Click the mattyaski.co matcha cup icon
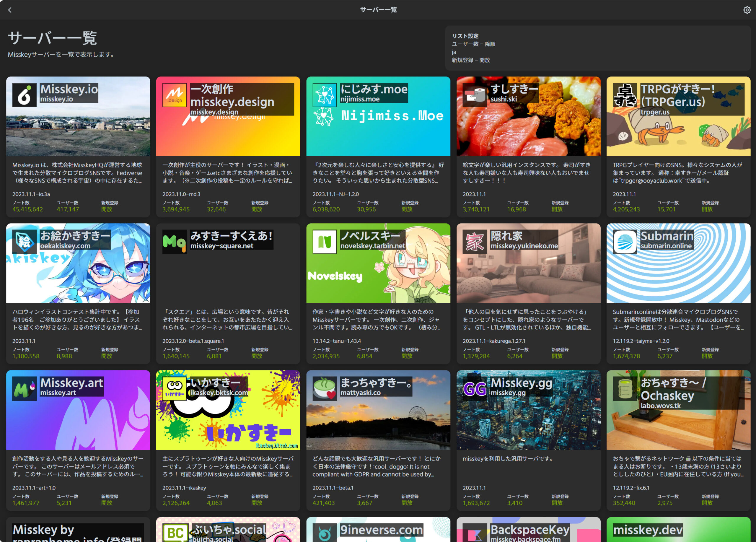756x542 pixels. (x=325, y=389)
